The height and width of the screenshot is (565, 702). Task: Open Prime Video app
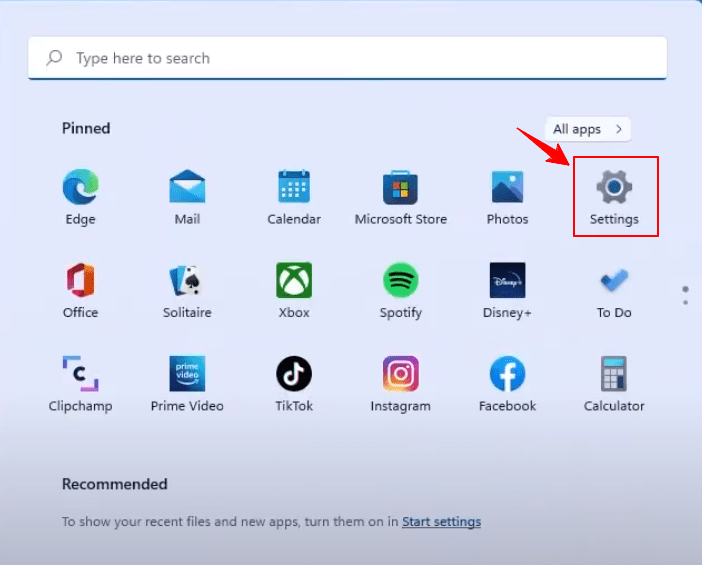tap(187, 384)
